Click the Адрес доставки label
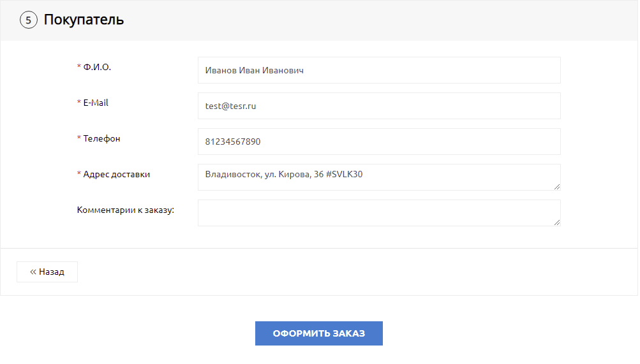The image size is (640, 364). pos(116,174)
